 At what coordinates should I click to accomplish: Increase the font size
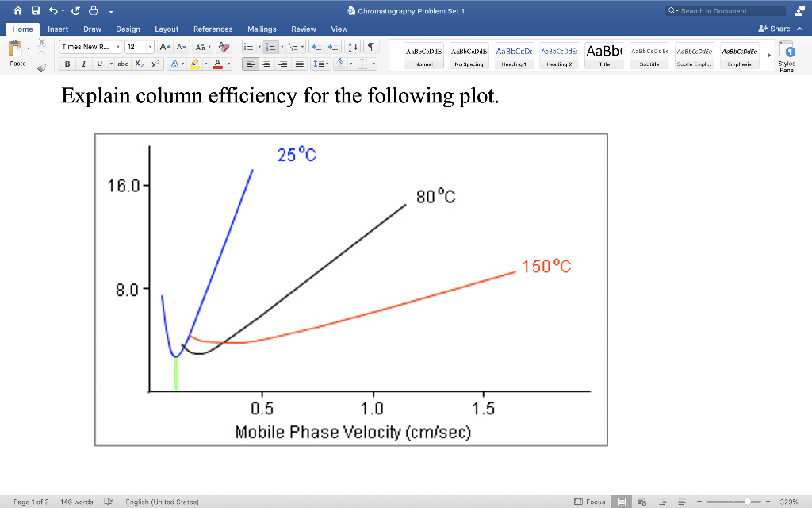click(165, 47)
